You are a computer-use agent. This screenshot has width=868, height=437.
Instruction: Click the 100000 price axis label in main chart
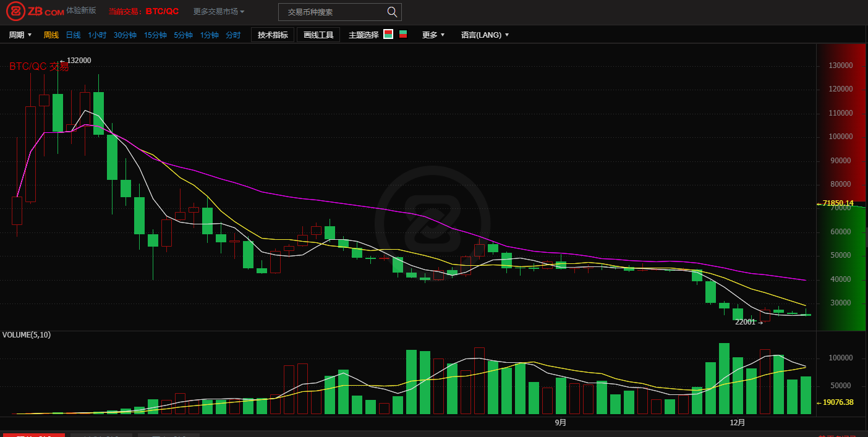841,137
